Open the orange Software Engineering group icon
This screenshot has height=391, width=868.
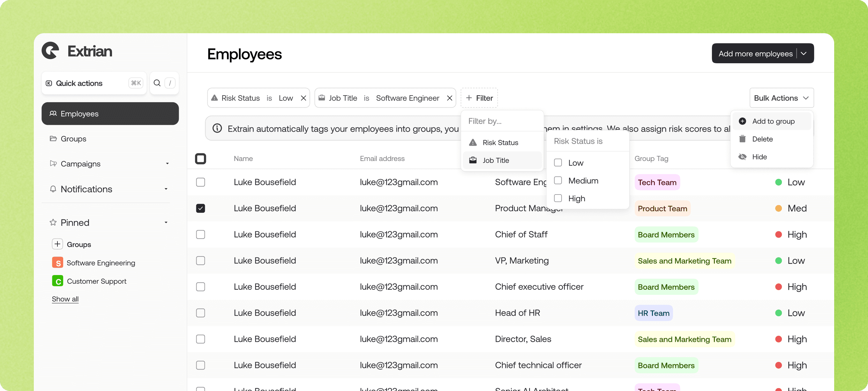[x=58, y=263]
